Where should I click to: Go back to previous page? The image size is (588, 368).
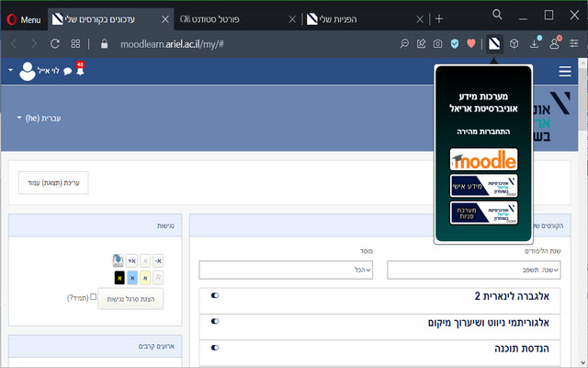click(15, 44)
